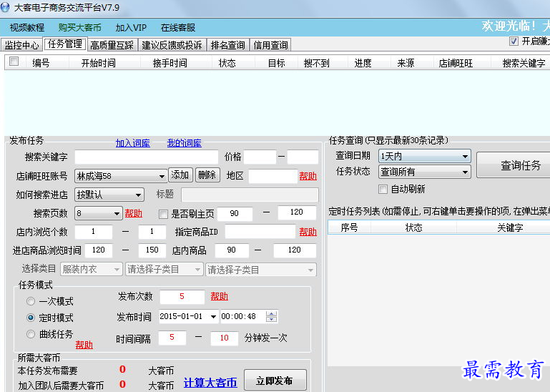Click the 发布时间 time spinner arrows

point(271,316)
